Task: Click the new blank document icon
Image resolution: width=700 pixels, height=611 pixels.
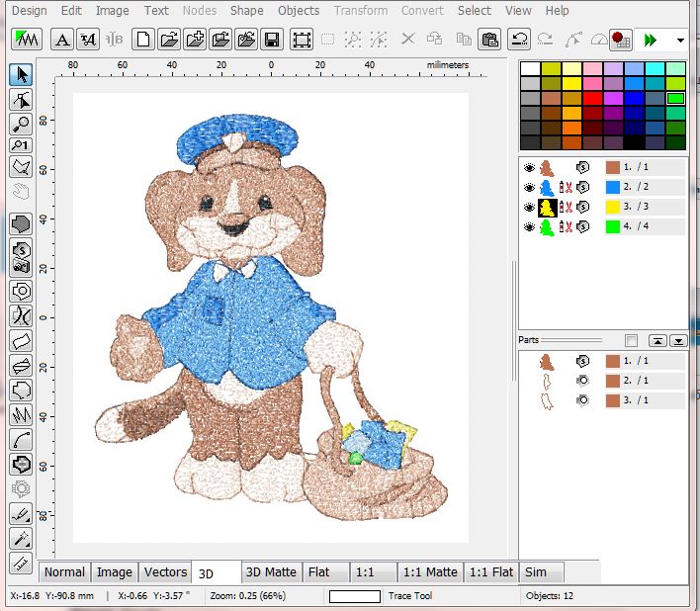Action: coord(144,40)
